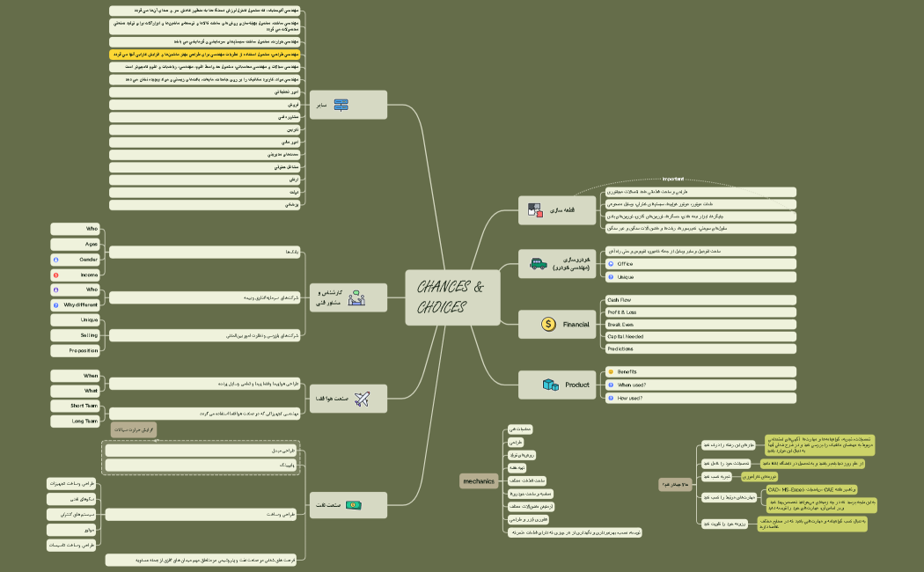Click the green car icon
Viewport: 924px width, 572px height.
pos(537,263)
